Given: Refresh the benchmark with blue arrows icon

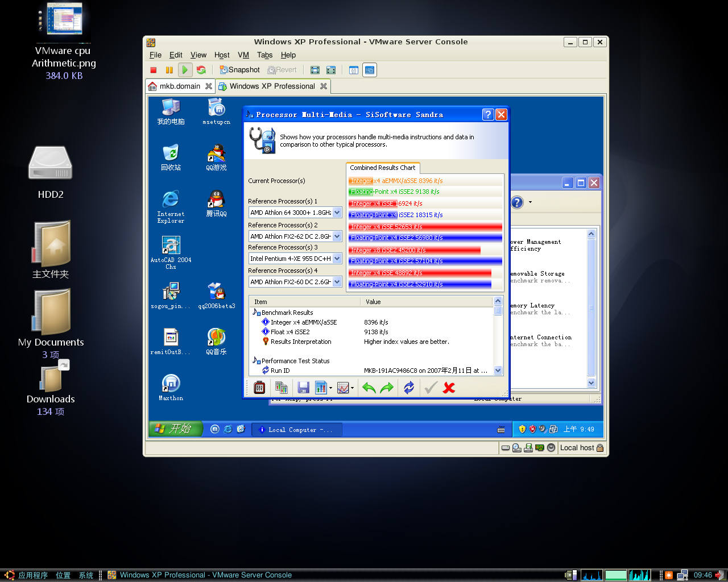Looking at the screenshot, I should (x=409, y=388).
